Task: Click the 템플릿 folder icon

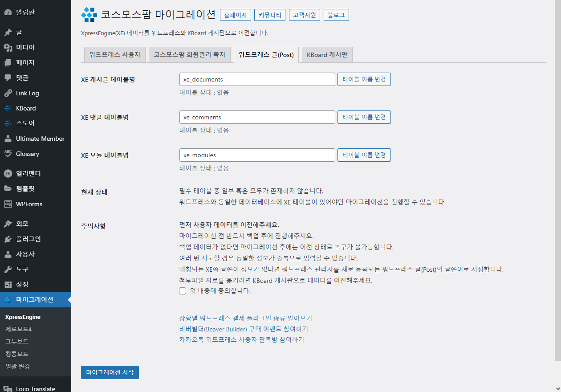Action: tap(8, 188)
